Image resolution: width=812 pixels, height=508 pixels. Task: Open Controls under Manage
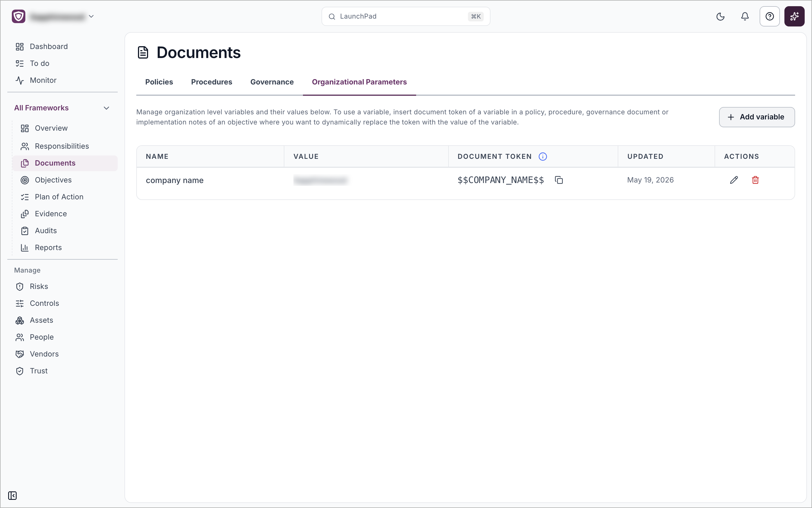(63, 303)
